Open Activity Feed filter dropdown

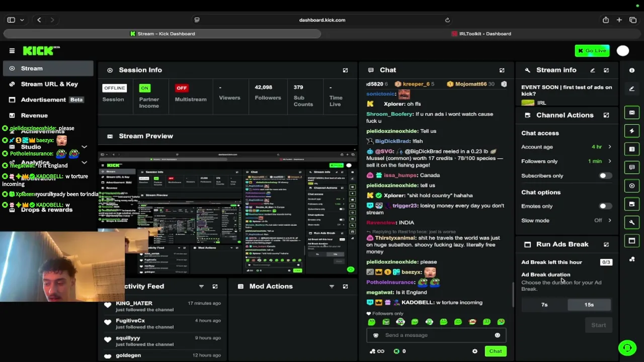(201, 287)
